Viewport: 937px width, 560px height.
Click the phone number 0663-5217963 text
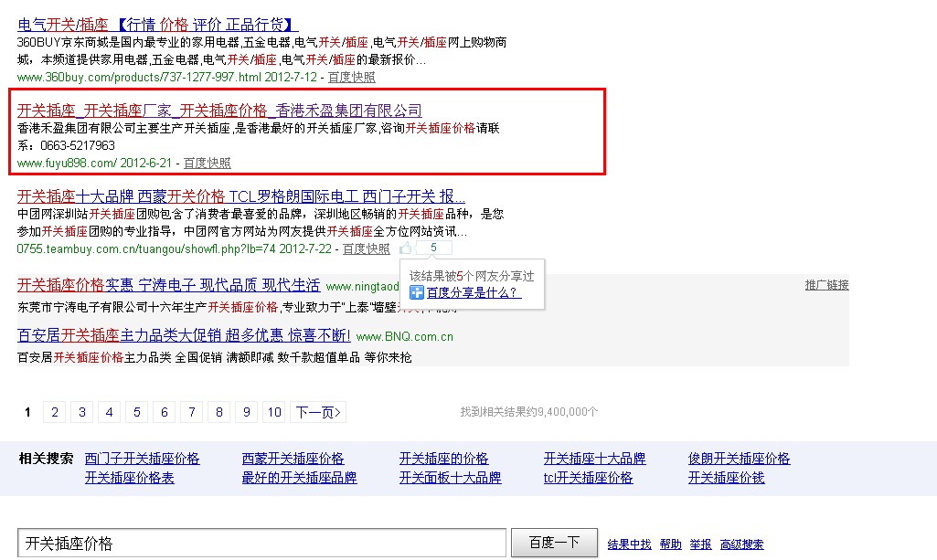(78, 145)
